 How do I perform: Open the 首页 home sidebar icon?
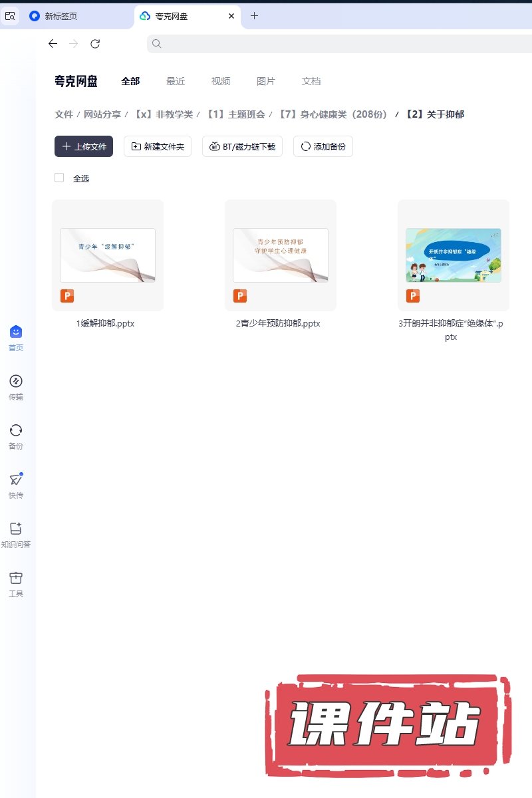(x=16, y=332)
